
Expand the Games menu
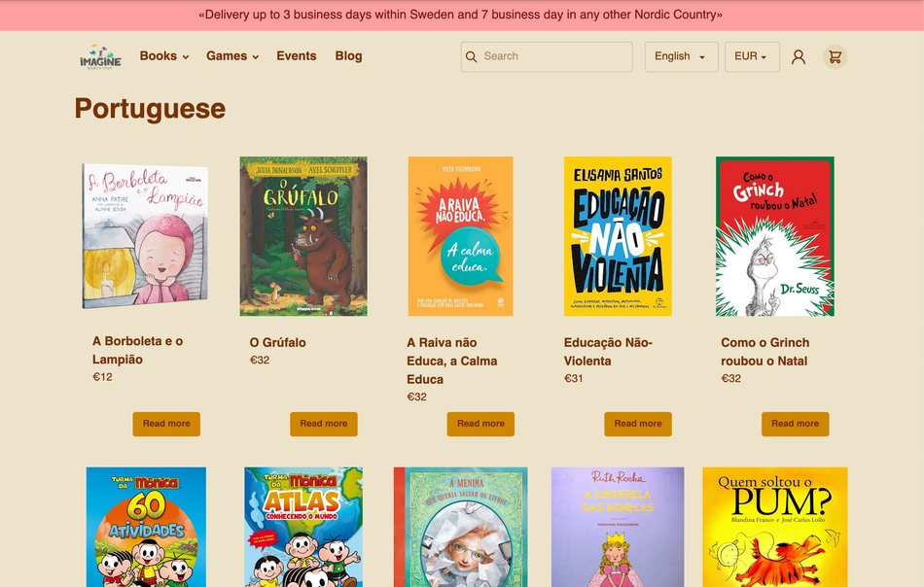231,56
